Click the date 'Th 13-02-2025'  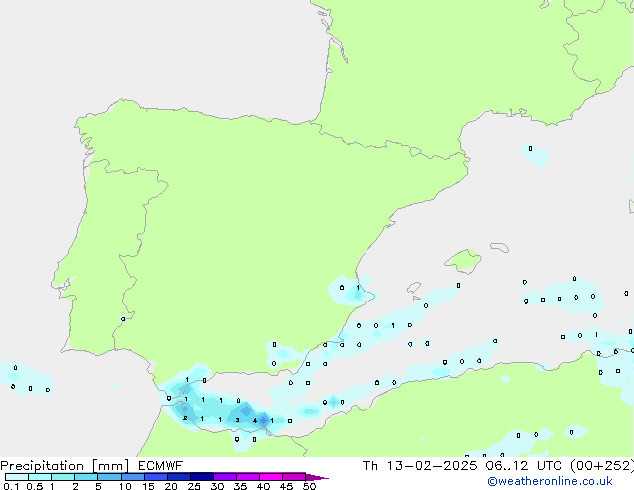click(420, 466)
